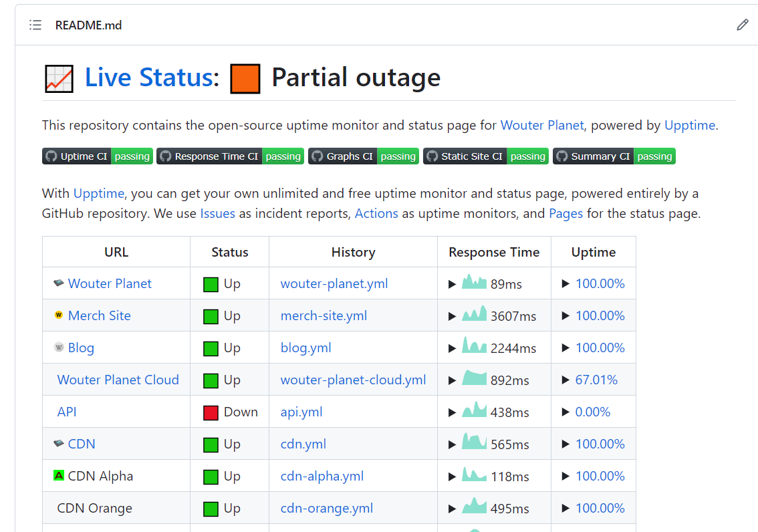Screen dimensions: 758x532
Task: Click the orange square next to Partial outage
Action: point(244,77)
